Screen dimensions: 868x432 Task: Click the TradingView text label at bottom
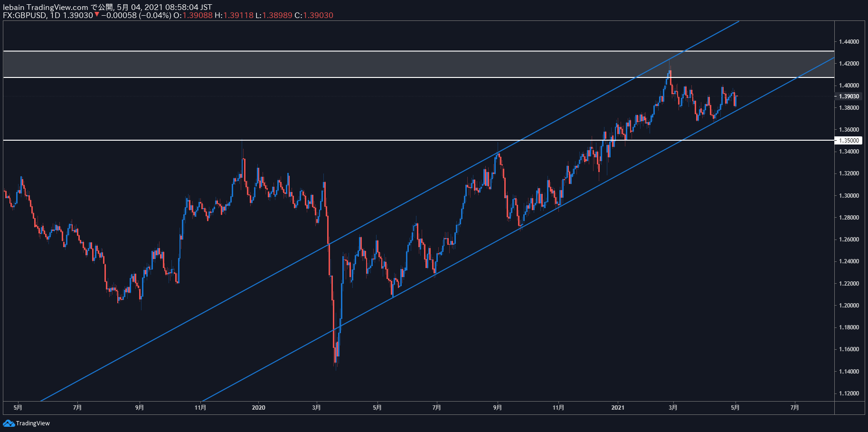point(33,423)
